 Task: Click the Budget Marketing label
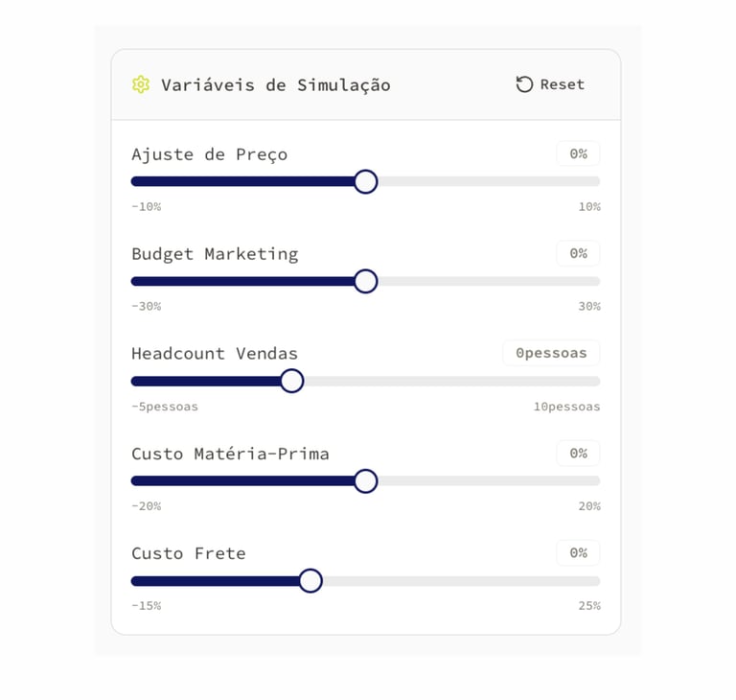pyautogui.click(x=215, y=254)
